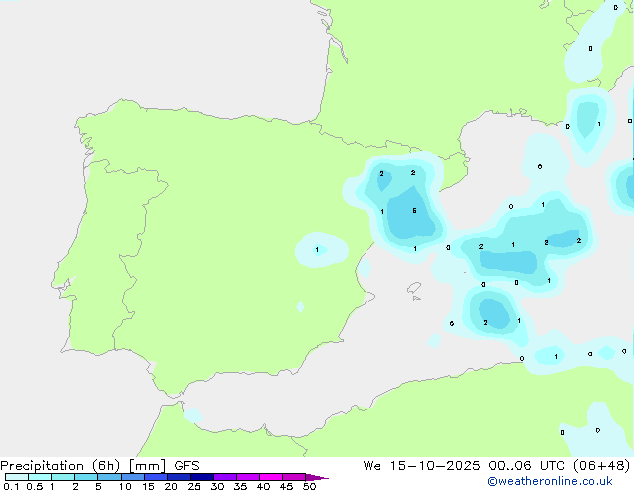Click the '00..06 UTC' time text
The image size is (634, 490).
[529, 466]
